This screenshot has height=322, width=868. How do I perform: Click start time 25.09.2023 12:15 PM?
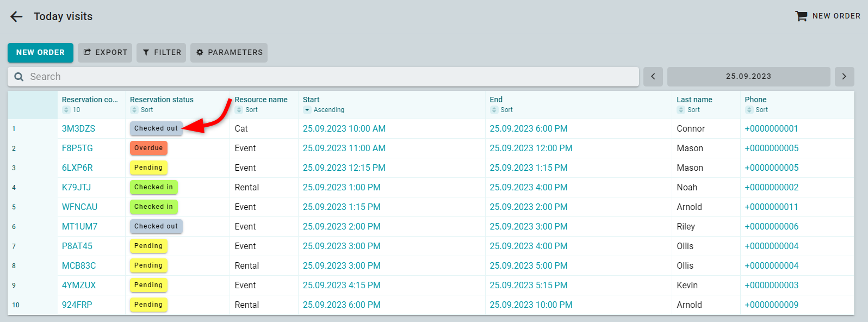coord(344,168)
